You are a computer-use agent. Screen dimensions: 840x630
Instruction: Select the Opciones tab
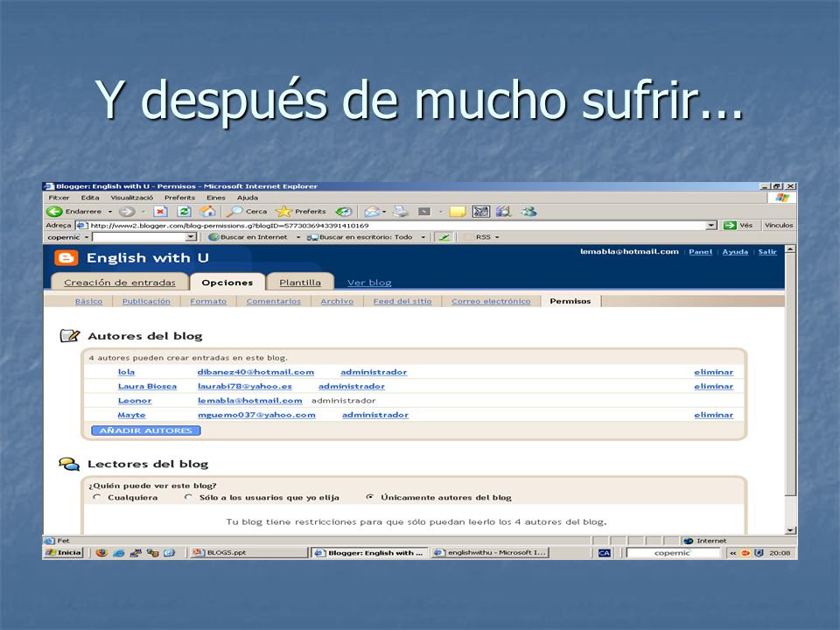pos(227,283)
